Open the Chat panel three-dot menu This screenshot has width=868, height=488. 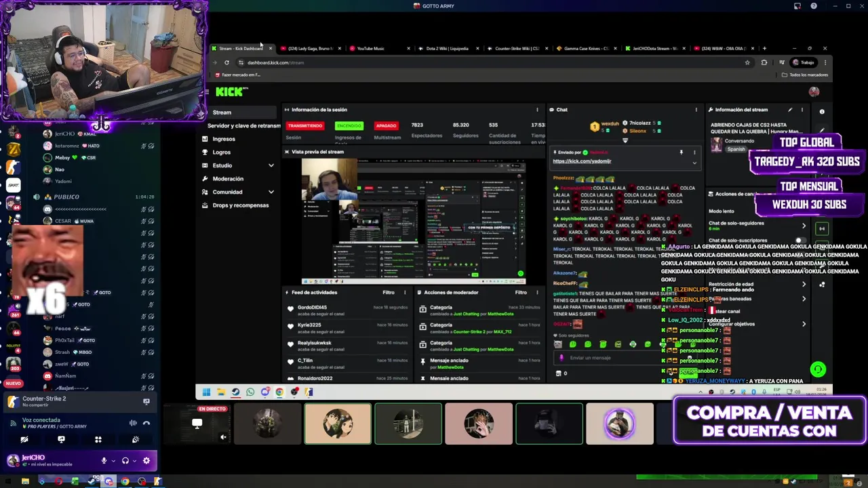pos(696,110)
